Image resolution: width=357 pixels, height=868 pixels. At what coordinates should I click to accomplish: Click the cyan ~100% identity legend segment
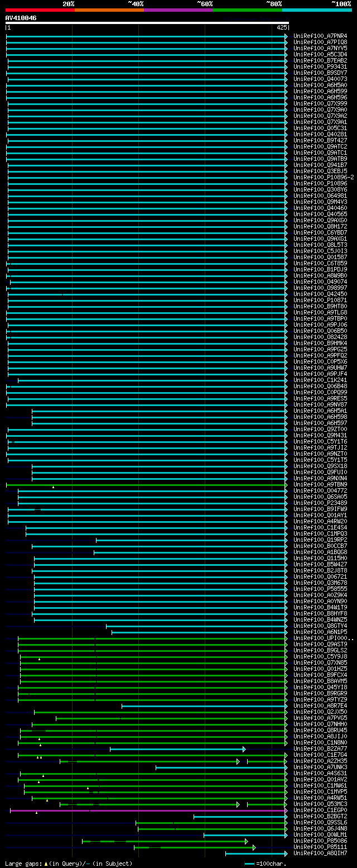tap(316, 10)
